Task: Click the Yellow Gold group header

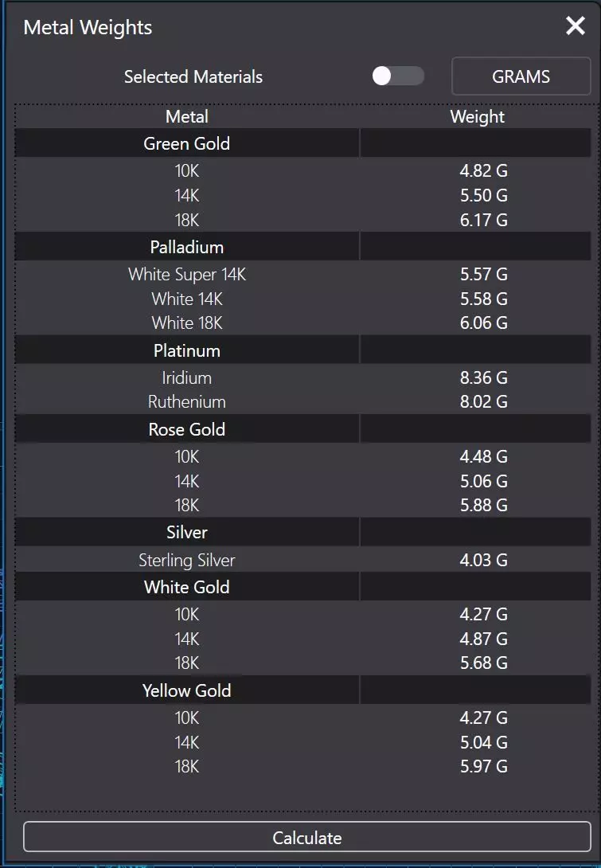Action: click(187, 690)
